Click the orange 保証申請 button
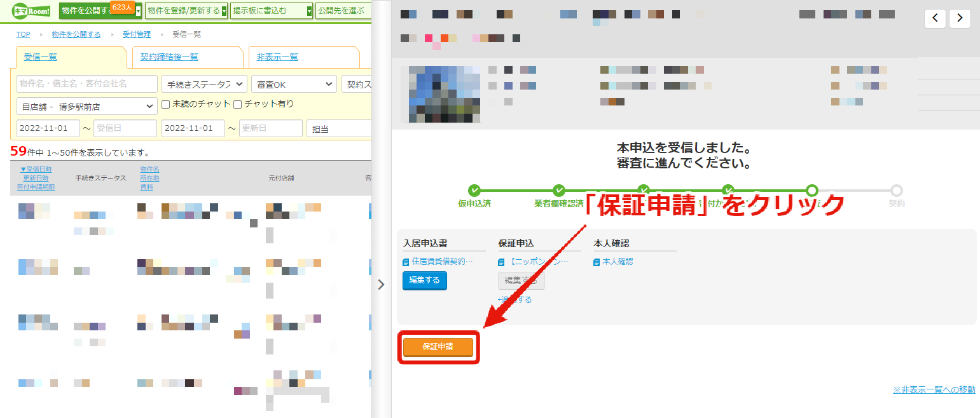 click(x=438, y=347)
